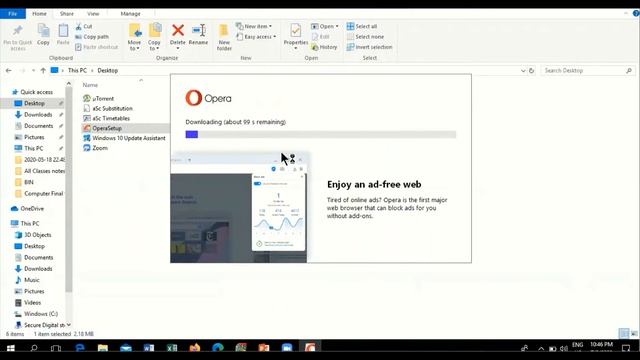Screen dimensions: 640x360
Task: Open the address bar history dropdown
Action: pyautogui.click(x=523, y=71)
